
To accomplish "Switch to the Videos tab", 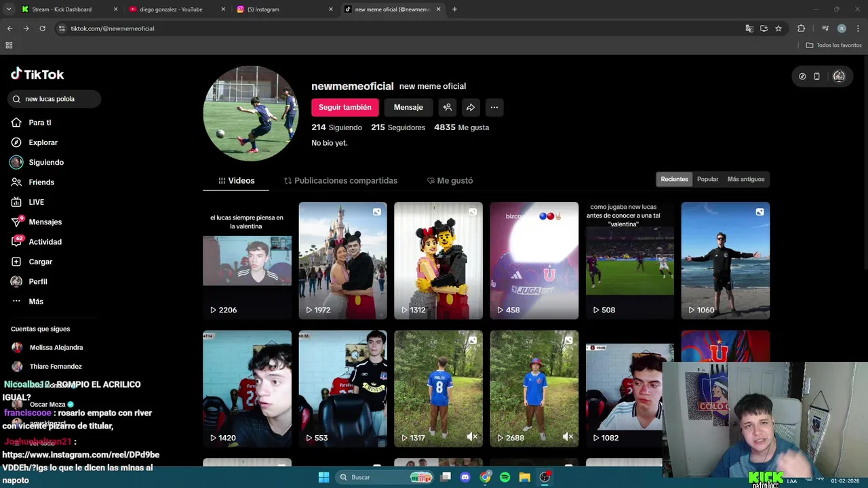I will 236,181.
